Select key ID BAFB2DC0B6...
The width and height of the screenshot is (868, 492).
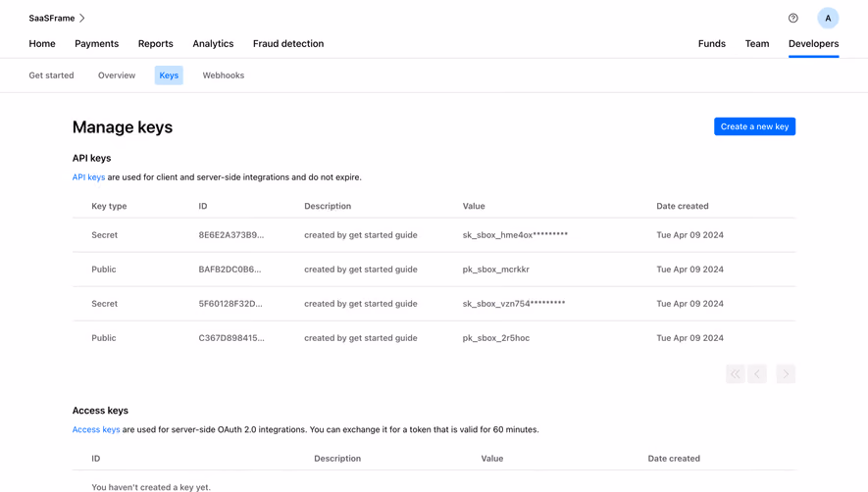[x=230, y=269]
